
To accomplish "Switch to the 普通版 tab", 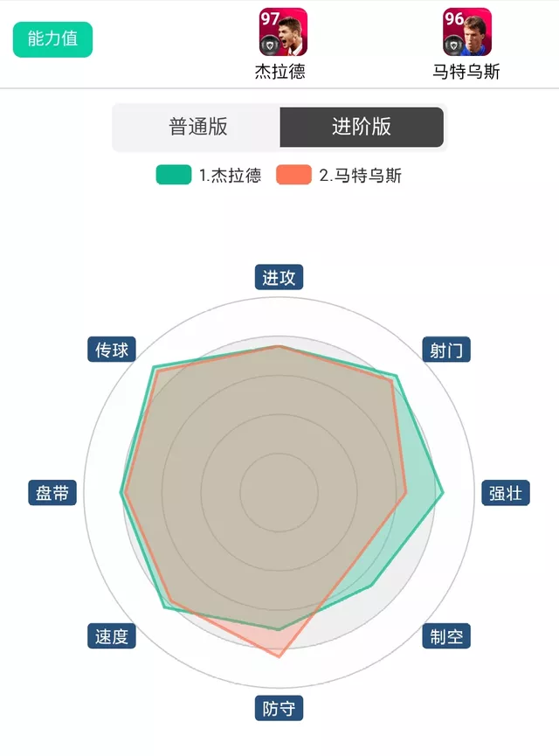I will coord(197,127).
